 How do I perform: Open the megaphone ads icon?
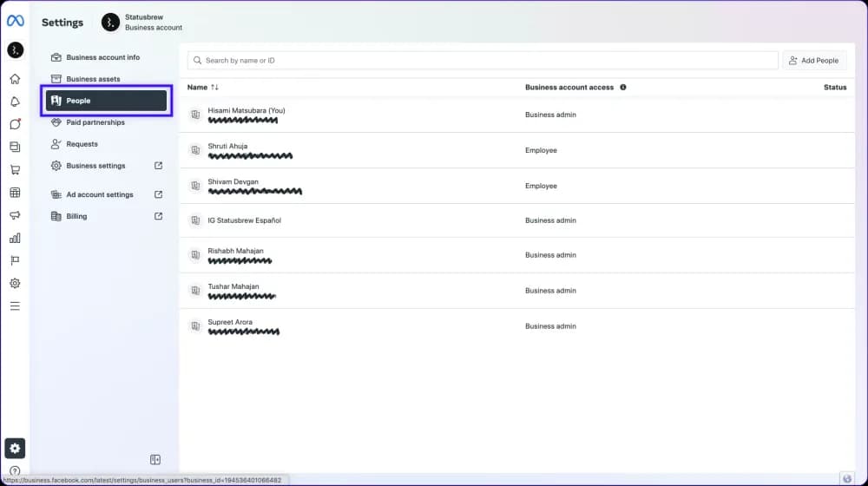15,215
